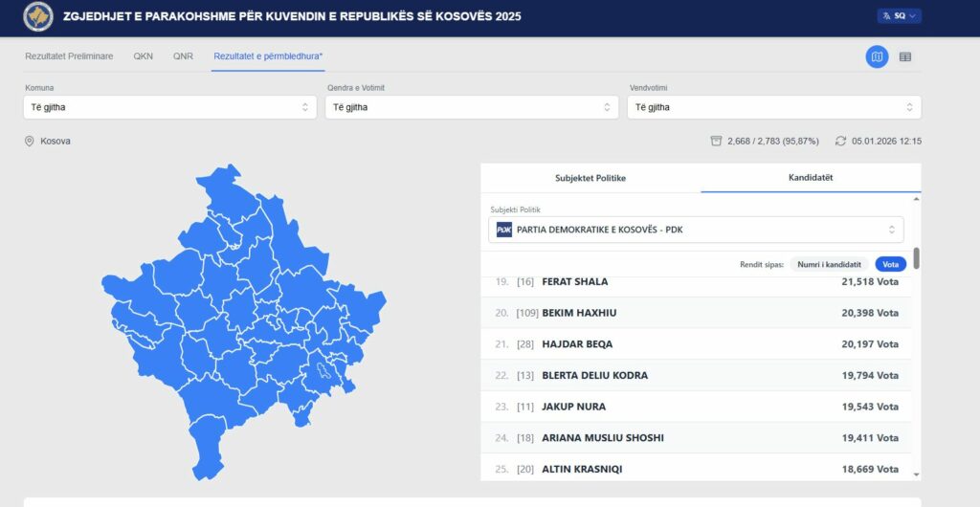Click the refresh icon beside the timestamp
The width and height of the screenshot is (980, 507).
coord(840,142)
